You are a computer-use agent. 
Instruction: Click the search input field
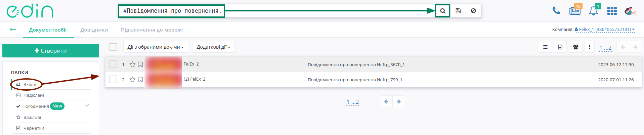click(276, 11)
